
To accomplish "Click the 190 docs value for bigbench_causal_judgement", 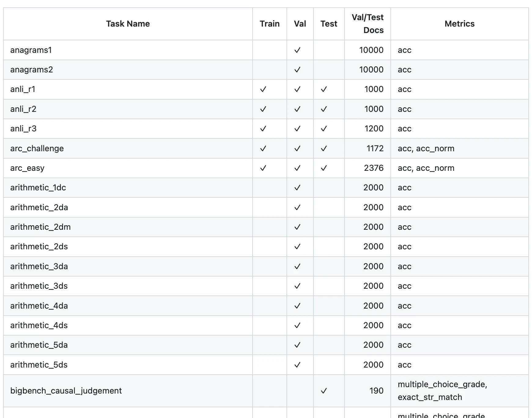I will point(376,391).
